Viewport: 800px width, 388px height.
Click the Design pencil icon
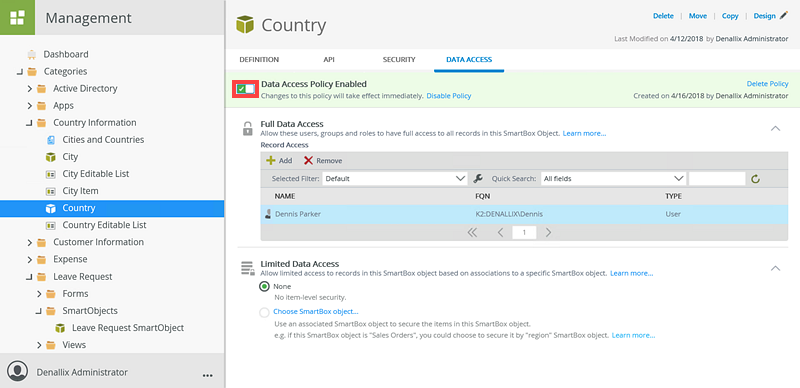tap(784, 16)
